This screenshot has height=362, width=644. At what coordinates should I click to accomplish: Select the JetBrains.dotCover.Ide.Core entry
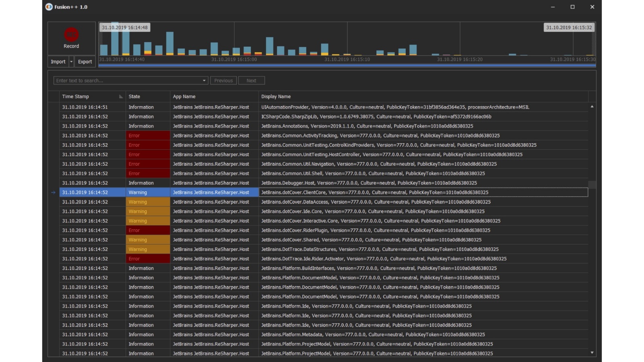pos(324,212)
